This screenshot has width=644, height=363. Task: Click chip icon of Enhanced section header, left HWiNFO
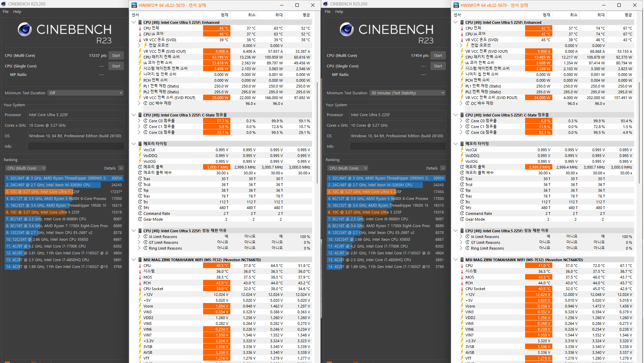(x=140, y=22)
